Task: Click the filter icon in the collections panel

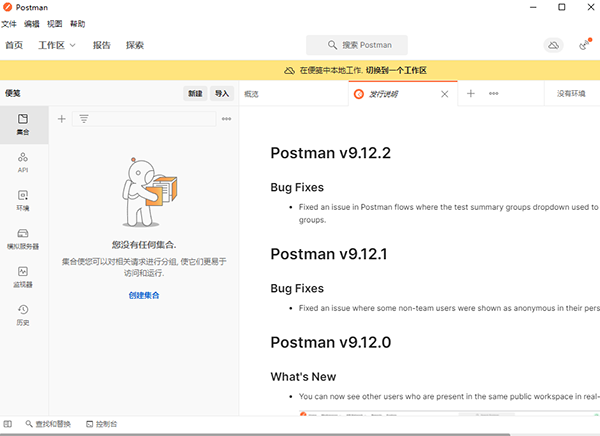Action: coord(84,119)
